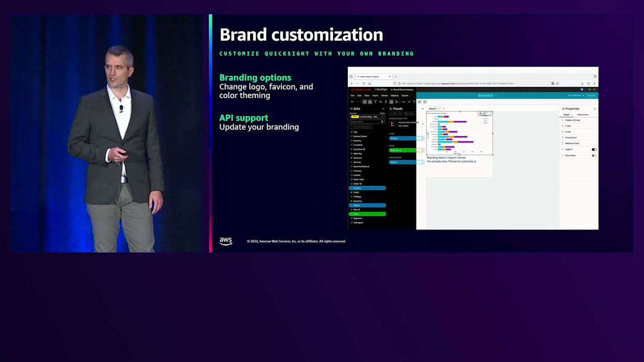Screen dimensions: 644x362
Task: Select the Country field in Data list
Action: pos(357,141)
